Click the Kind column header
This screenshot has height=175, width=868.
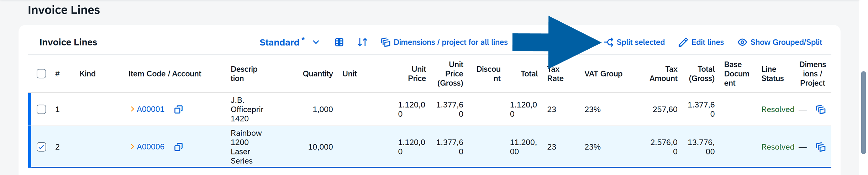[88, 74]
